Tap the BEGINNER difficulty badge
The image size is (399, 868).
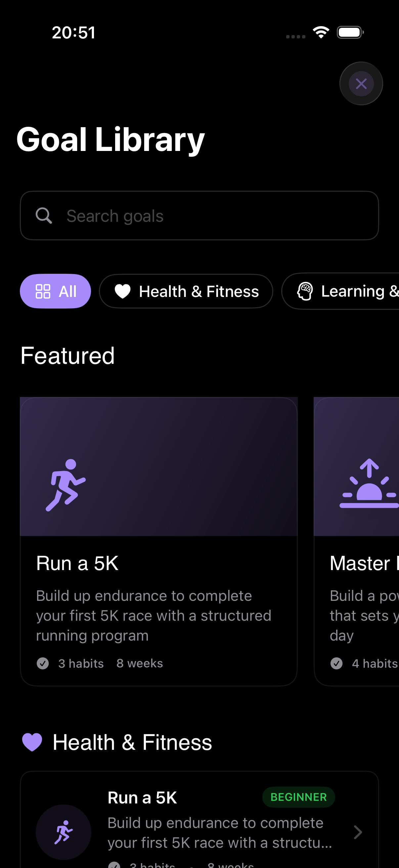[299, 797]
